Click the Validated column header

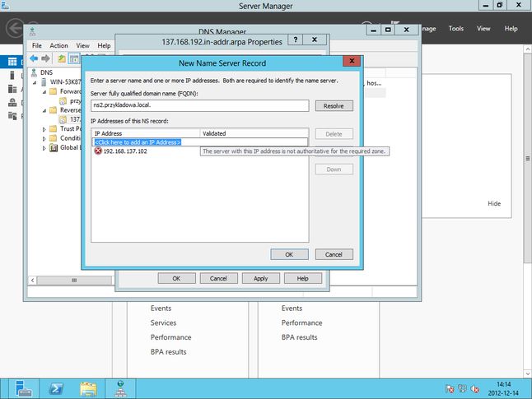pyautogui.click(x=254, y=133)
